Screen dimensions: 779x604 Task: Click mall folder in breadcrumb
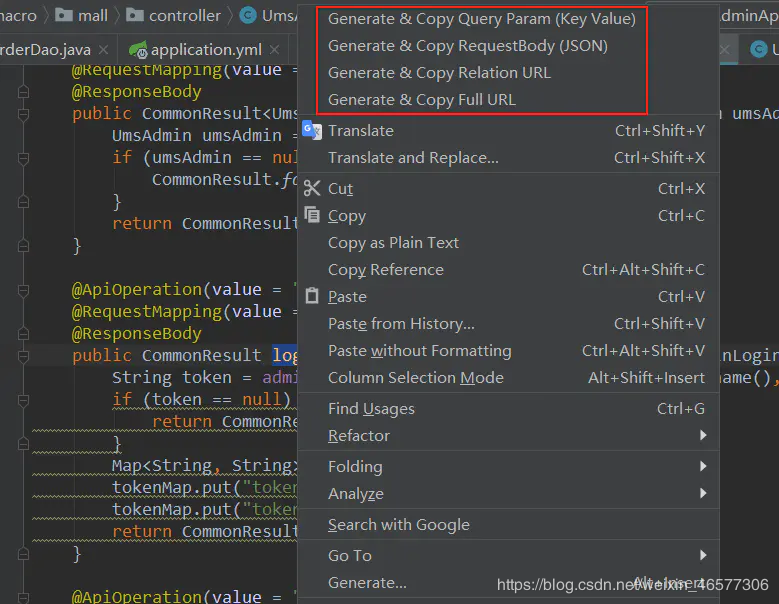pyautogui.click(x=81, y=15)
